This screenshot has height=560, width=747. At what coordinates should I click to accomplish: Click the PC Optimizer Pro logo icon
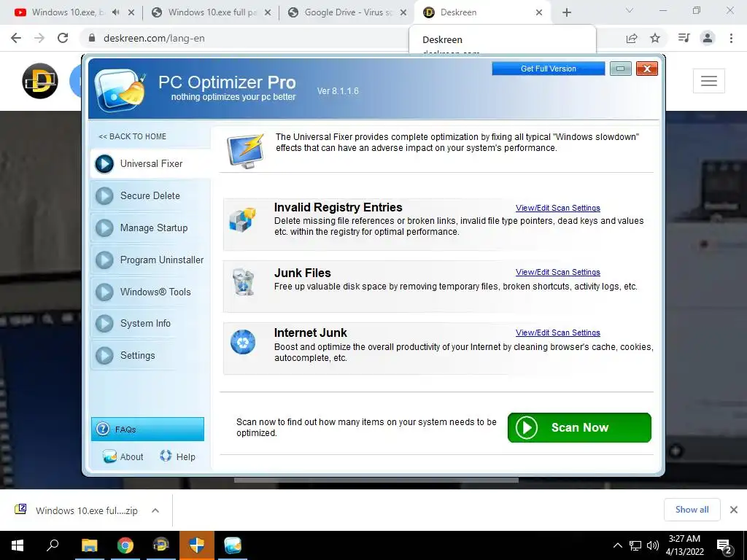click(120, 90)
